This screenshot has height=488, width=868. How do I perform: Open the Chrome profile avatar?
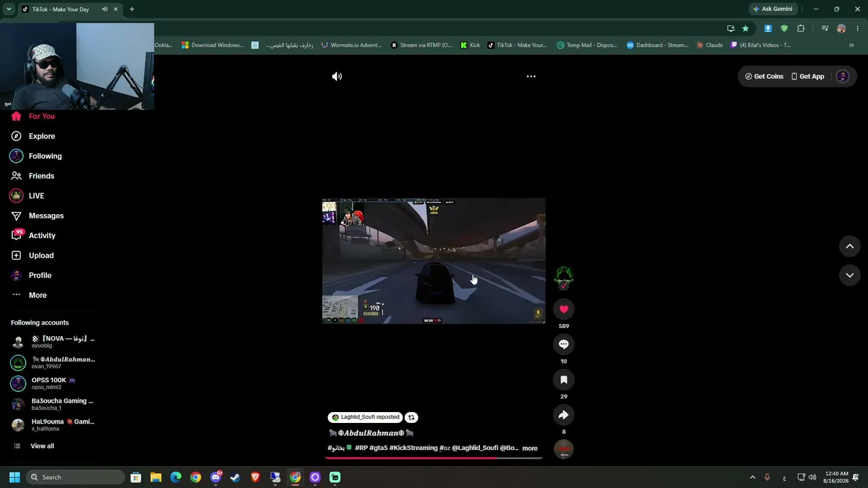842,28
